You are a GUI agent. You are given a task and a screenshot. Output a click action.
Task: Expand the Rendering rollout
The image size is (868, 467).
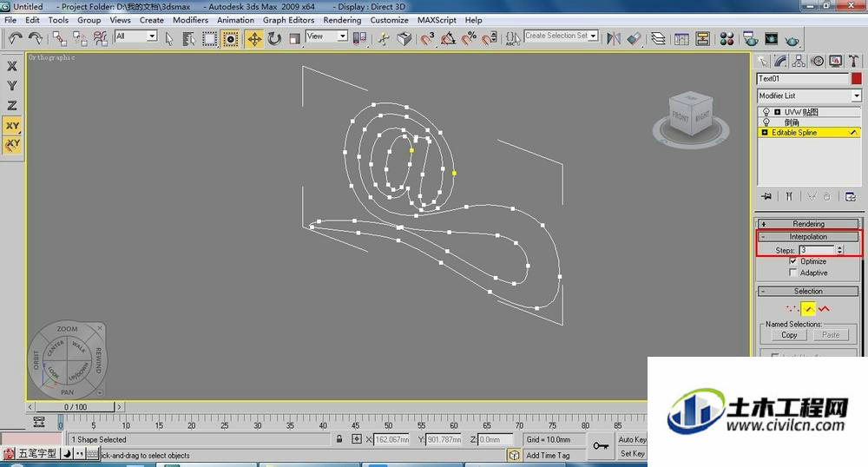point(808,224)
